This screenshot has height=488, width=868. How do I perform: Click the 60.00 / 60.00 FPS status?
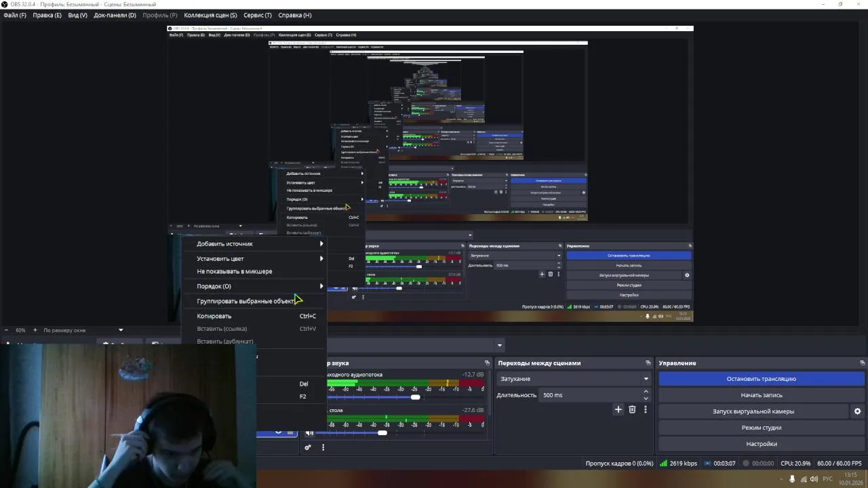coord(840,464)
